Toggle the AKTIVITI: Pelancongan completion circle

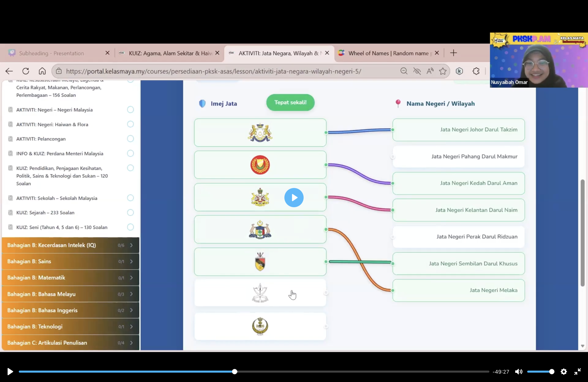[130, 139]
